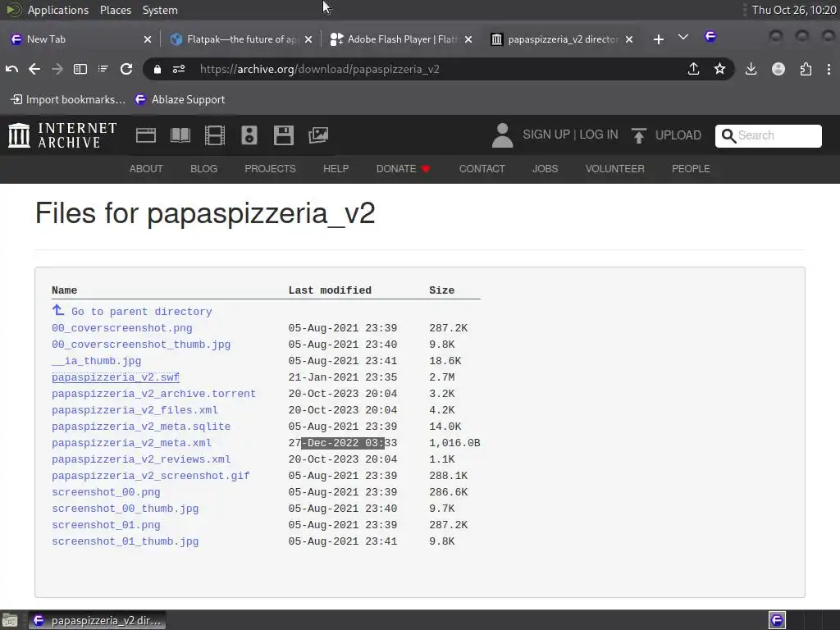Reload the page

(126, 69)
